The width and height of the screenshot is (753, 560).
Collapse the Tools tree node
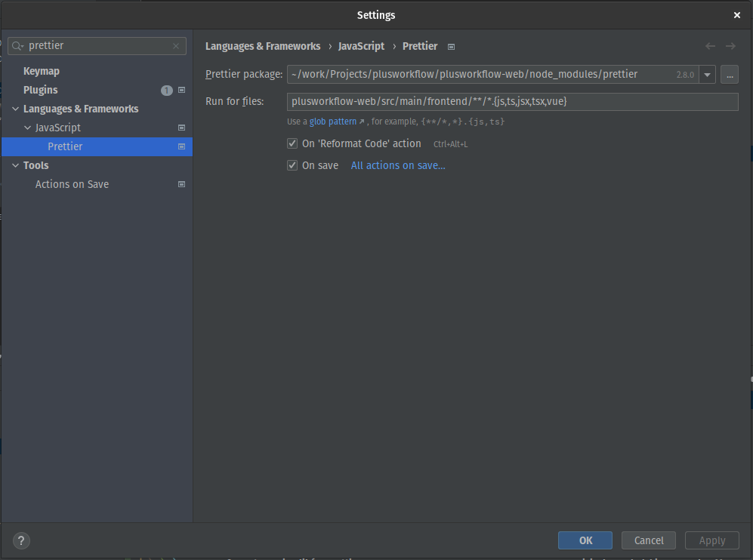pyautogui.click(x=15, y=165)
